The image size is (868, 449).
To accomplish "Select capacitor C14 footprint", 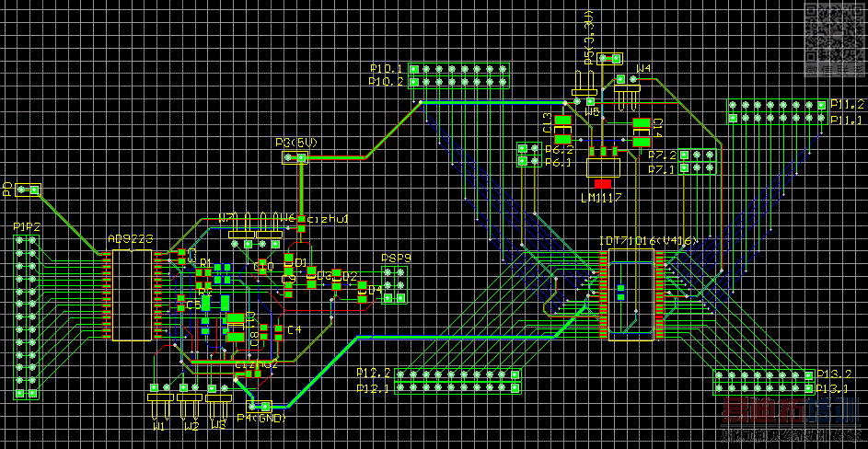I will [642, 132].
